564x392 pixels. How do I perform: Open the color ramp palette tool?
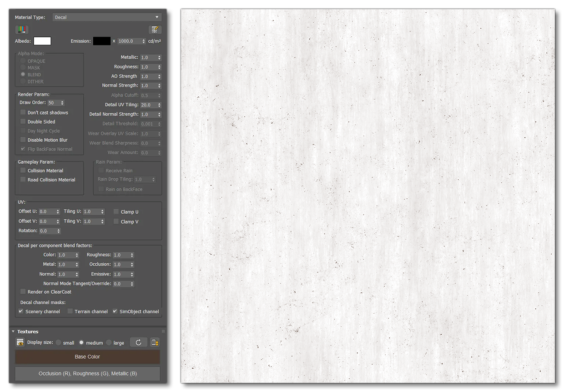pyautogui.click(x=21, y=29)
